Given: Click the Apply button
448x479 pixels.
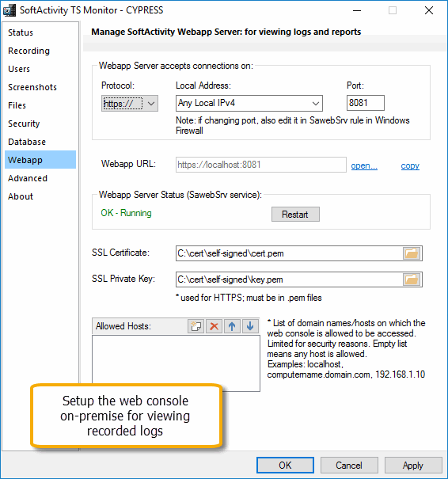Looking at the screenshot, I should point(413,466).
